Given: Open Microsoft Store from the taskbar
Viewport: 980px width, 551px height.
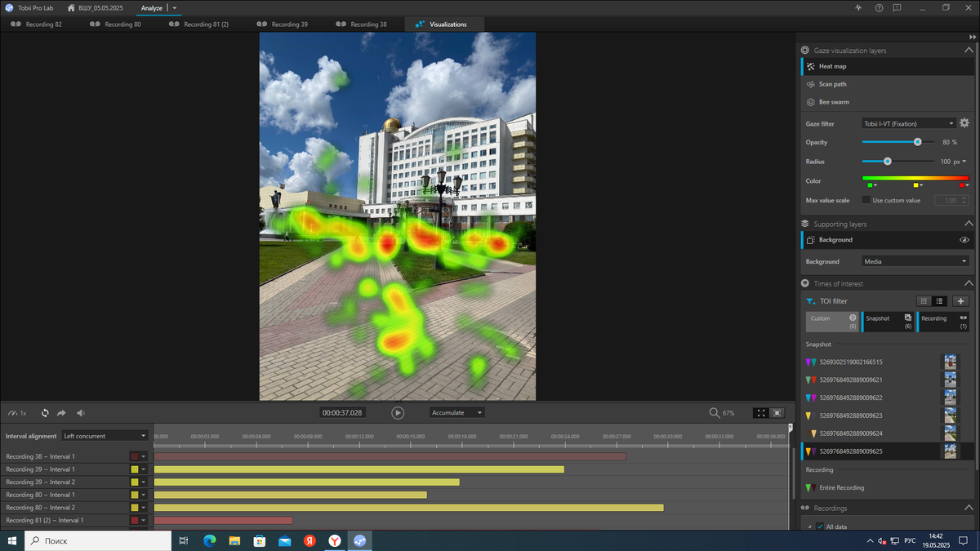Looking at the screenshot, I should point(259,540).
